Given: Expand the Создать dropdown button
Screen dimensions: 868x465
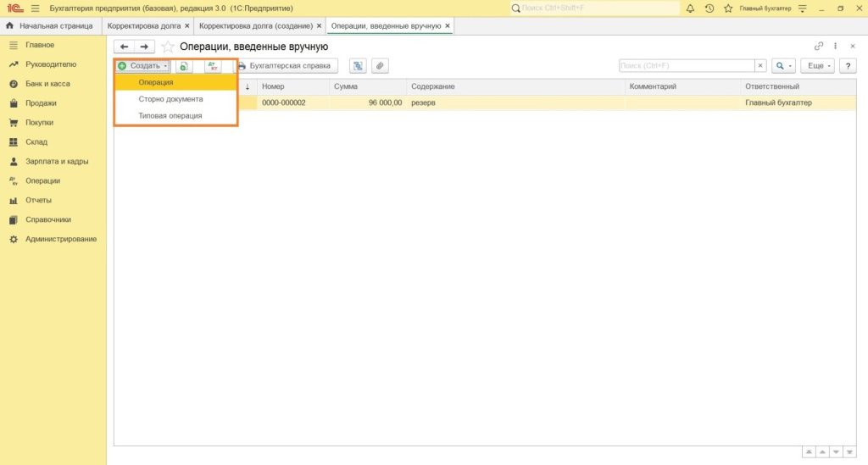Looking at the screenshot, I should (143, 65).
